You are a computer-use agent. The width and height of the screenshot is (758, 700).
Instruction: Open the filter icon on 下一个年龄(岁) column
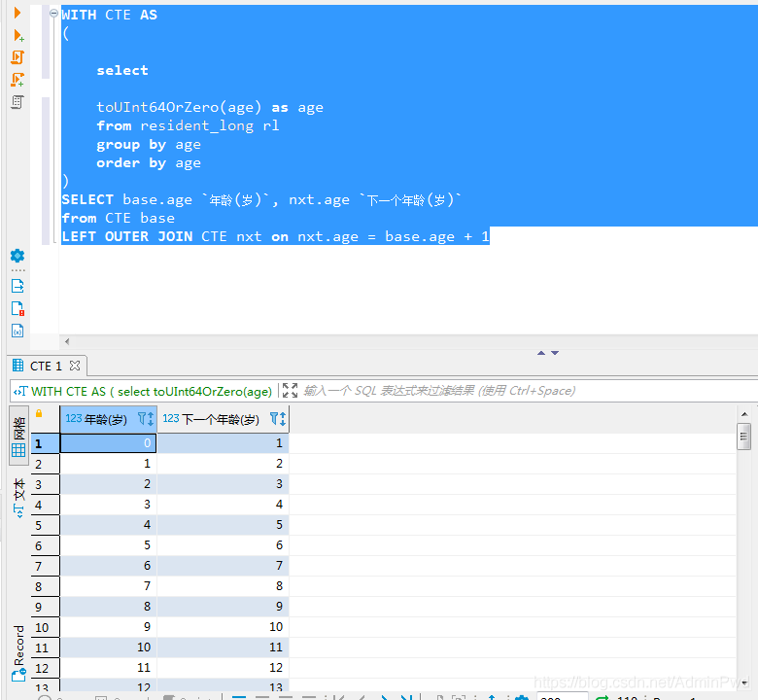pyautogui.click(x=274, y=418)
